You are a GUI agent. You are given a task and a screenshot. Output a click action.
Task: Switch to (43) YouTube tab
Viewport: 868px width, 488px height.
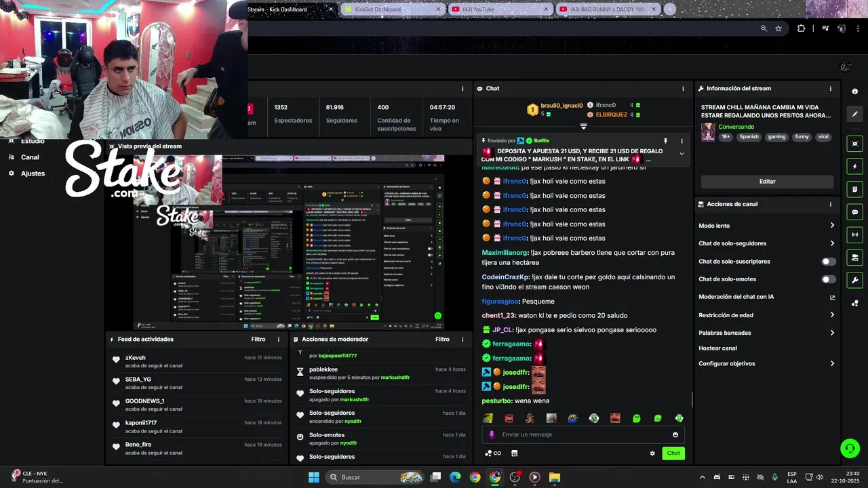pos(499,9)
